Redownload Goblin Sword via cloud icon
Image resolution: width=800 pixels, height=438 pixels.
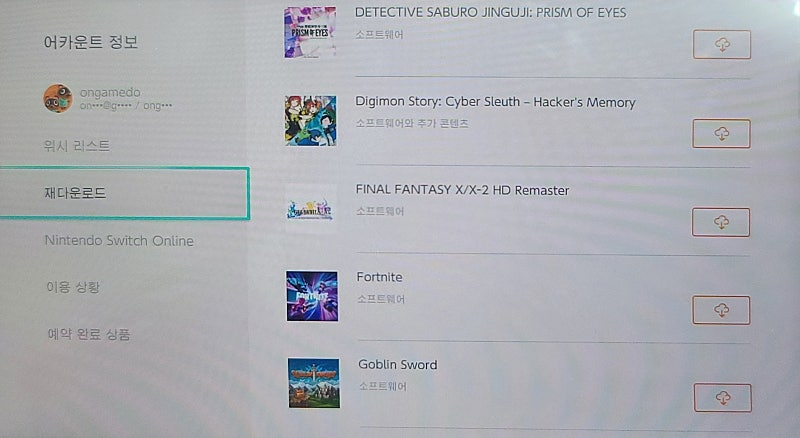(x=722, y=398)
